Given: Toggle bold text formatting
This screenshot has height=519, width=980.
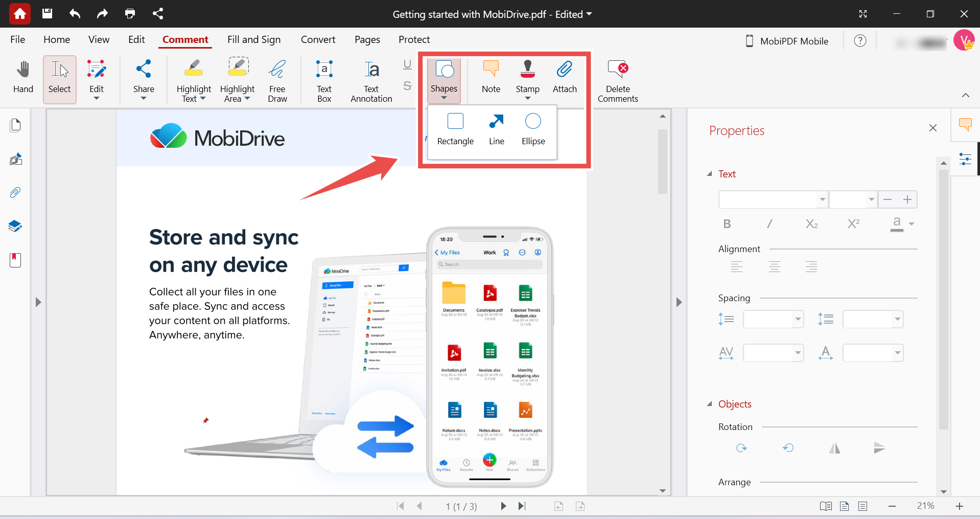Looking at the screenshot, I should pos(727,223).
